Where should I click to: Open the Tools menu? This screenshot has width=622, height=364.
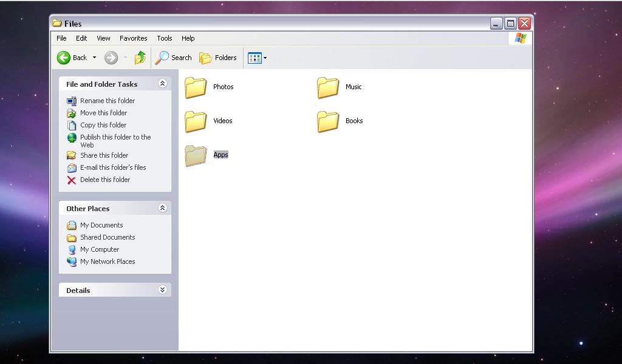click(164, 38)
